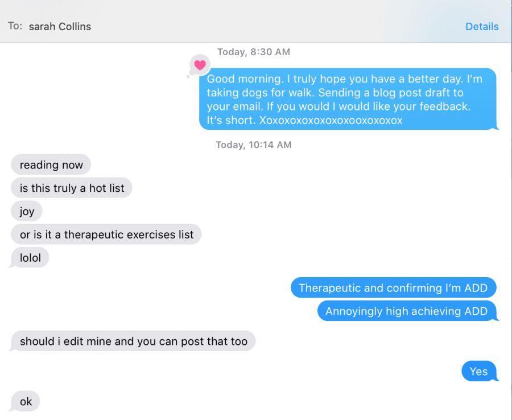This screenshot has height=420, width=512.
Task: Select the blue 'Yes' reply bubble
Action: pos(478,372)
